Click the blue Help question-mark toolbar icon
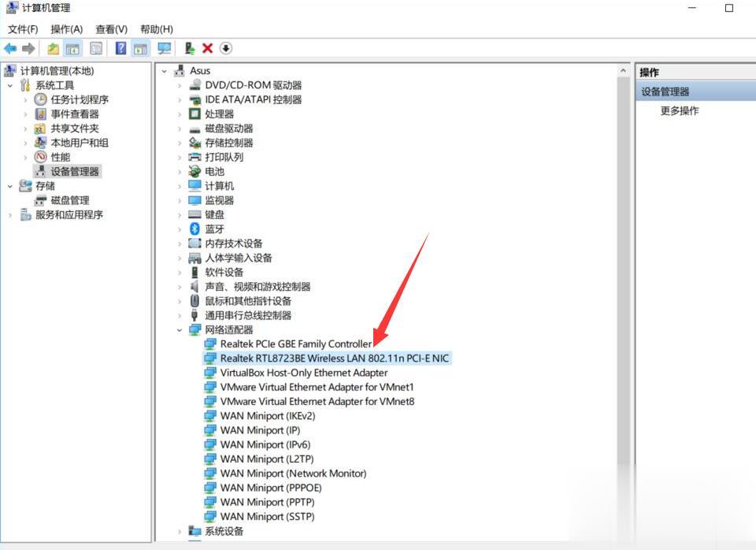756x550 pixels. pos(120,48)
